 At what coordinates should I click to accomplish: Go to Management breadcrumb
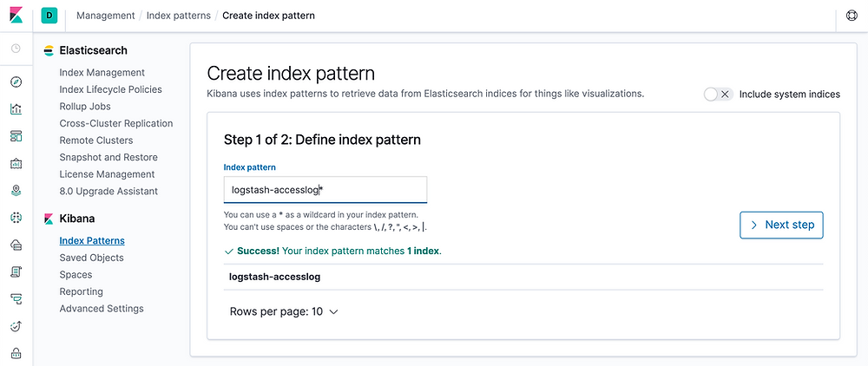[106, 16]
